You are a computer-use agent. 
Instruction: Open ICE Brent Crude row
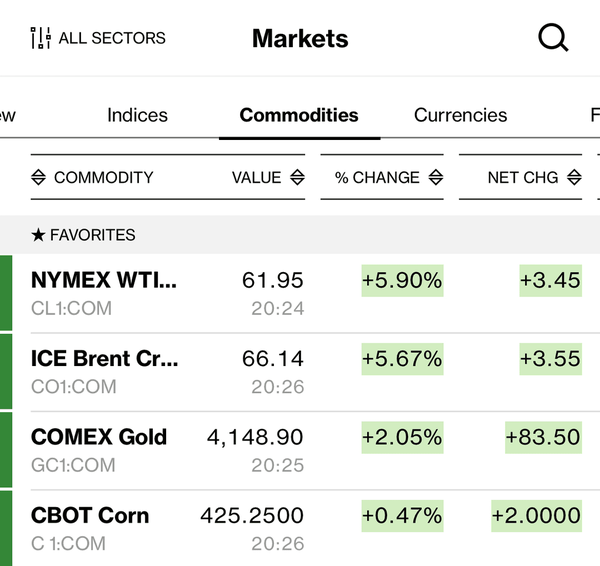(106, 359)
